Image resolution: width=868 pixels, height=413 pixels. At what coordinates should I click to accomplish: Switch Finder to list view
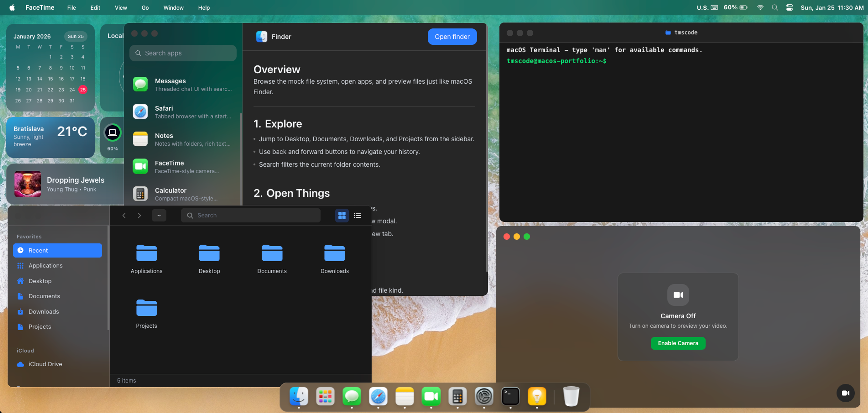click(357, 215)
